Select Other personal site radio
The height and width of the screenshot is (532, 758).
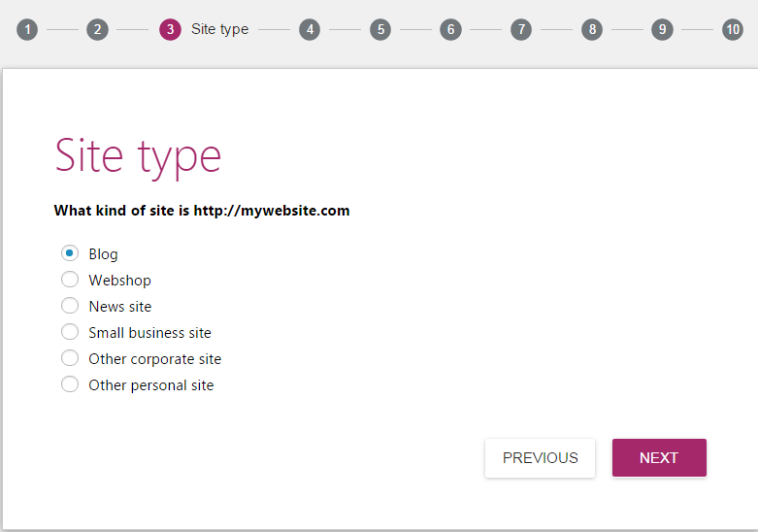click(70, 384)
